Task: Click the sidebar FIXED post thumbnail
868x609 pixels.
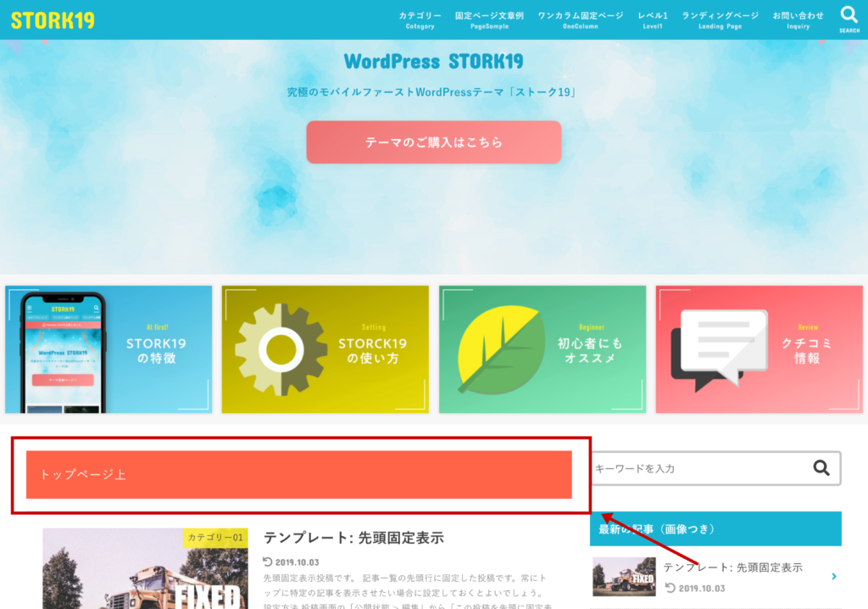Action: point(624,576)
